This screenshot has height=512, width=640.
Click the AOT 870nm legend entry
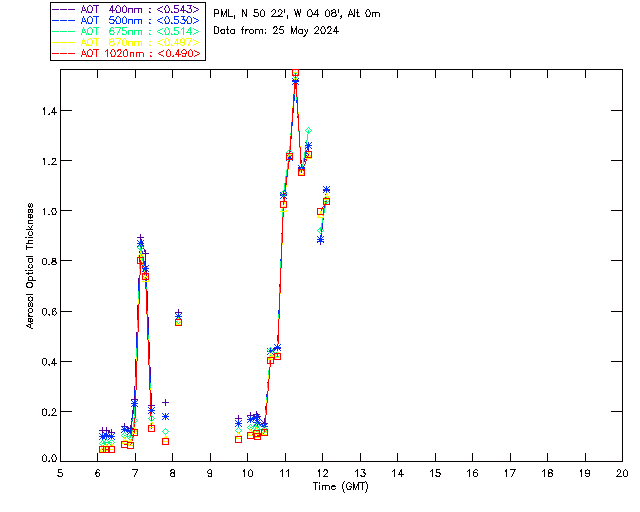(126, 42)
